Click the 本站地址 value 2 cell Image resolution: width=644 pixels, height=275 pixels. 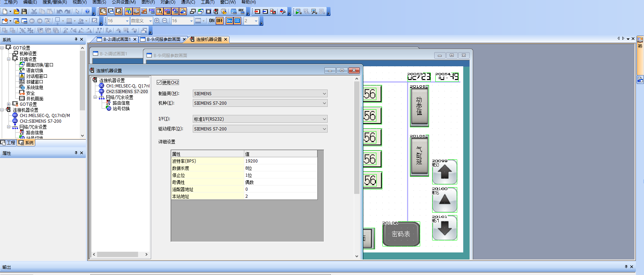pos(281,196)
